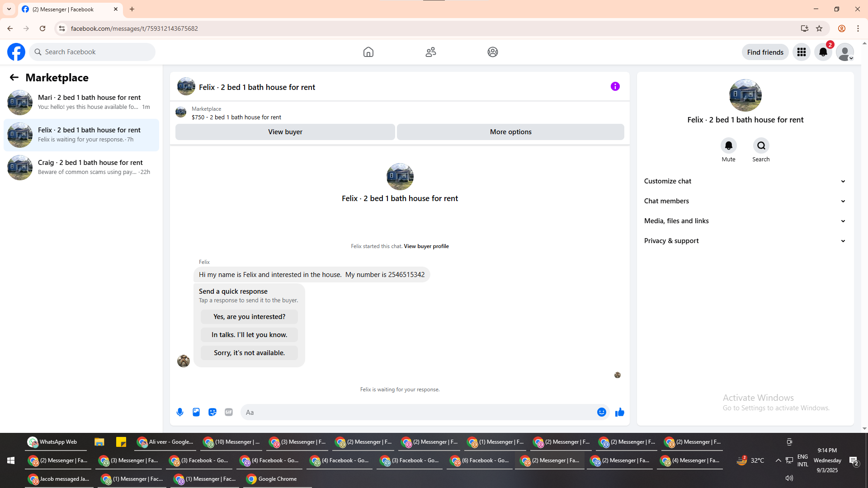Open the taskbar clock showing 9:14 PM

827,460
